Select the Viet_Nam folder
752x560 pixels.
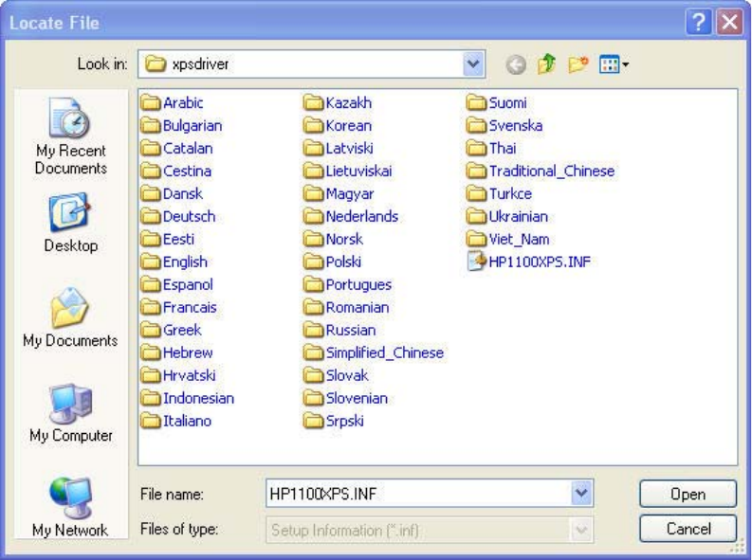coord(508,239)
